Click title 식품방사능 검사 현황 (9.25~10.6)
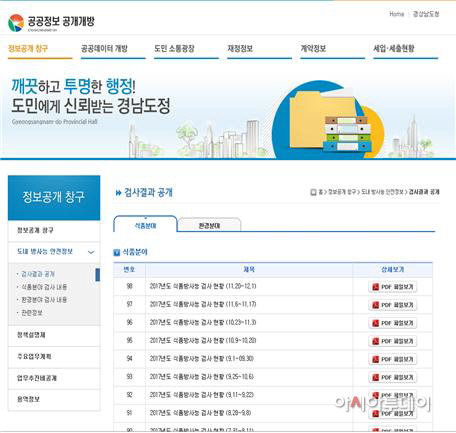456x433 pixels. pos(202,377)
